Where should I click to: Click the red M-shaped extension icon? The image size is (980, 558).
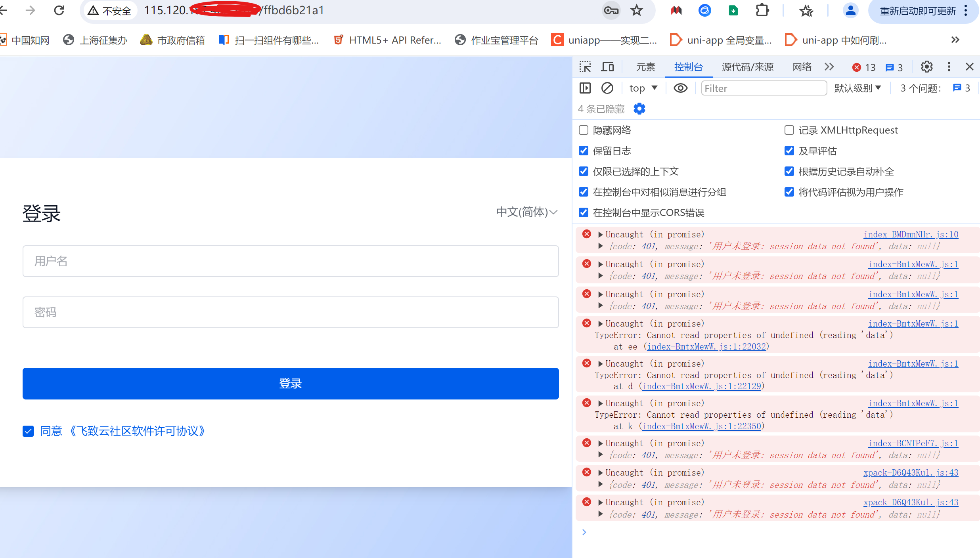click(x=676, y=11)
